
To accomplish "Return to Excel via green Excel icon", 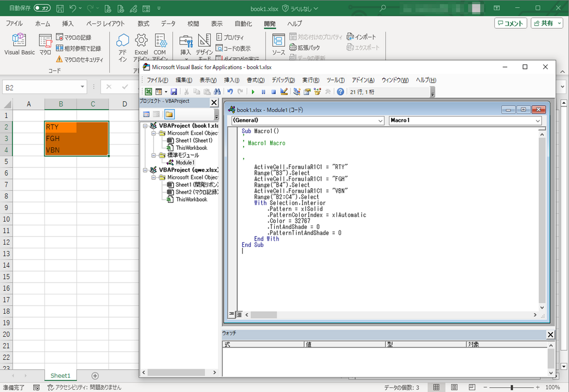I will pyautogui.click(x=148, y=91).
